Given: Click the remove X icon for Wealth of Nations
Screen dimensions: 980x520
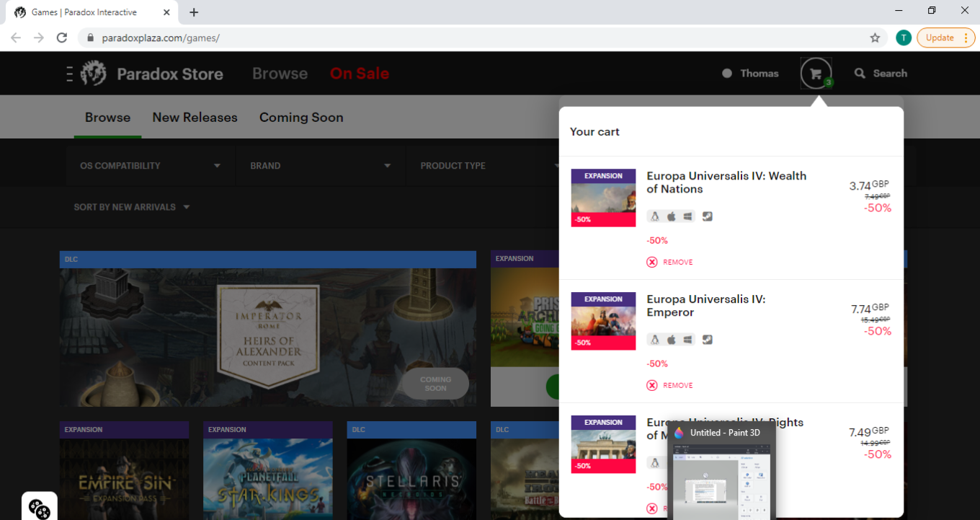Looking at the screenshot, I should point(652,262).
